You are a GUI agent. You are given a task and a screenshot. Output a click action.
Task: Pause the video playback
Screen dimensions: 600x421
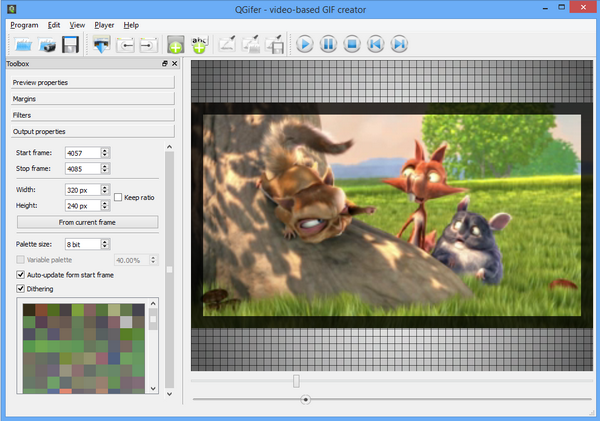coord(327,44)
